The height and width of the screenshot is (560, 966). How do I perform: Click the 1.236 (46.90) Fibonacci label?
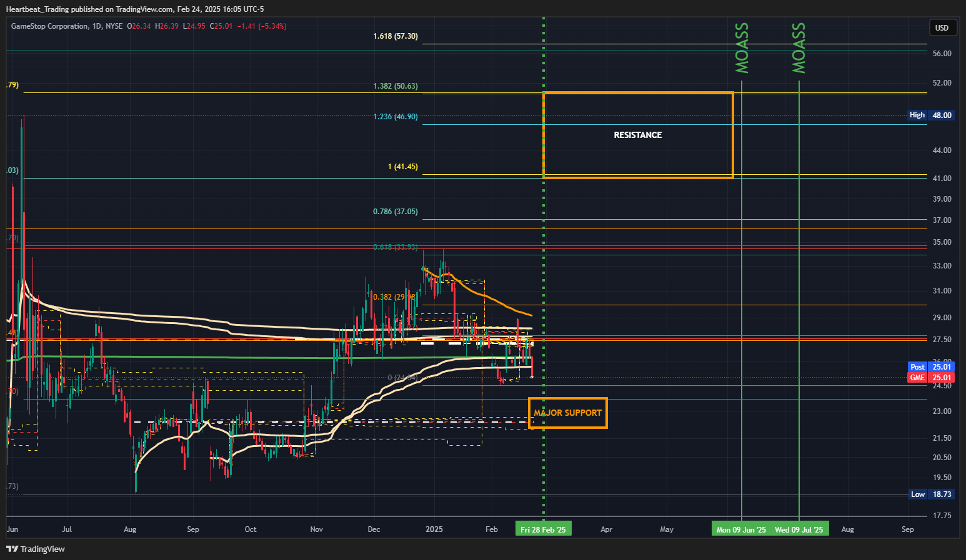(396, 117)
